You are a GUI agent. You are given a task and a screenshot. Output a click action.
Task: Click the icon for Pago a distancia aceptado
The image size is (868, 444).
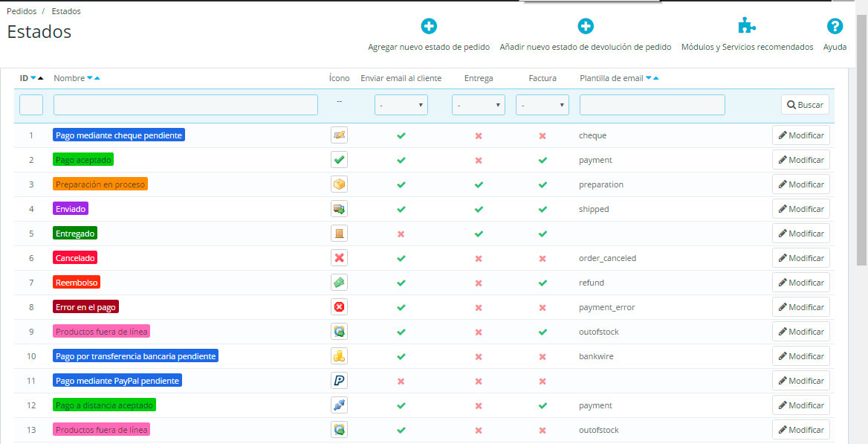340,405
